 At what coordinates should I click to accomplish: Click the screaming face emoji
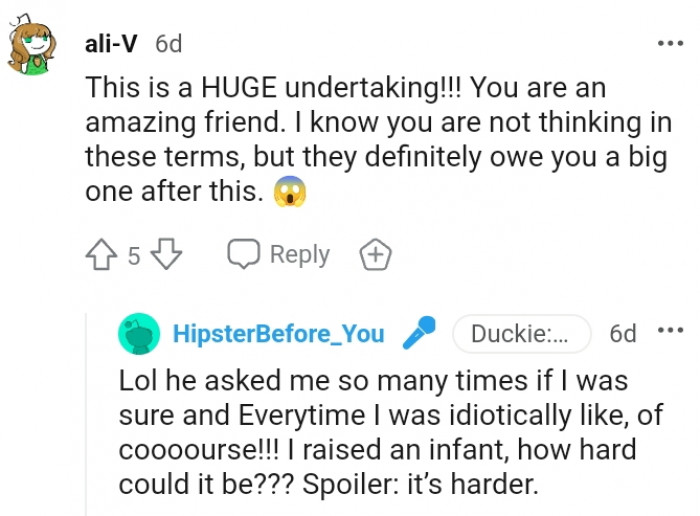[288, 193]
